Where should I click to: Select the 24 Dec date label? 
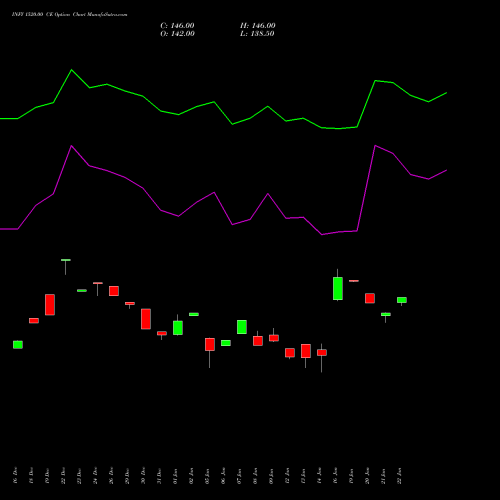(95, 476)
